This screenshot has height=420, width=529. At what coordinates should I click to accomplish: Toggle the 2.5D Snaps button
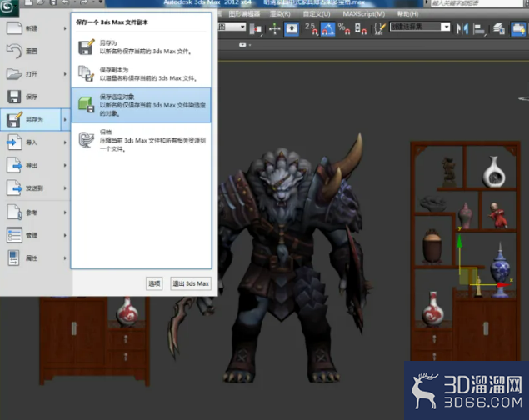311,28
